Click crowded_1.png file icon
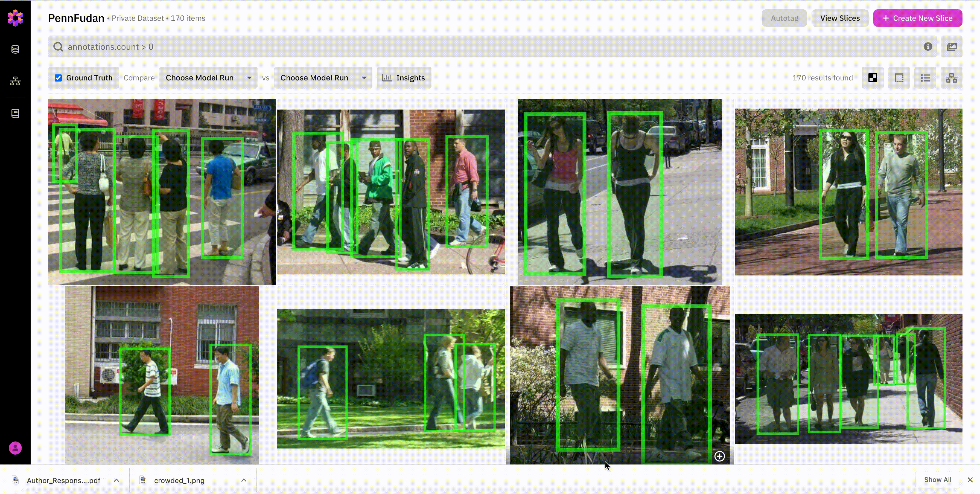Viewport: 980px width, 494px height. pos(143,480)
